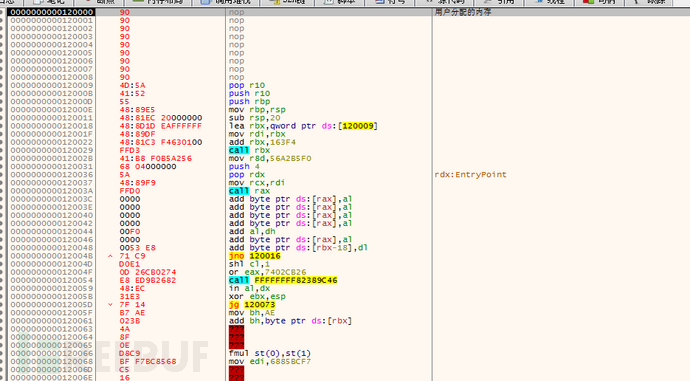Click opcode bytes 'BF F7BC8568'
This screenshot has height=381, width=690.
click(x=148, y=362)
